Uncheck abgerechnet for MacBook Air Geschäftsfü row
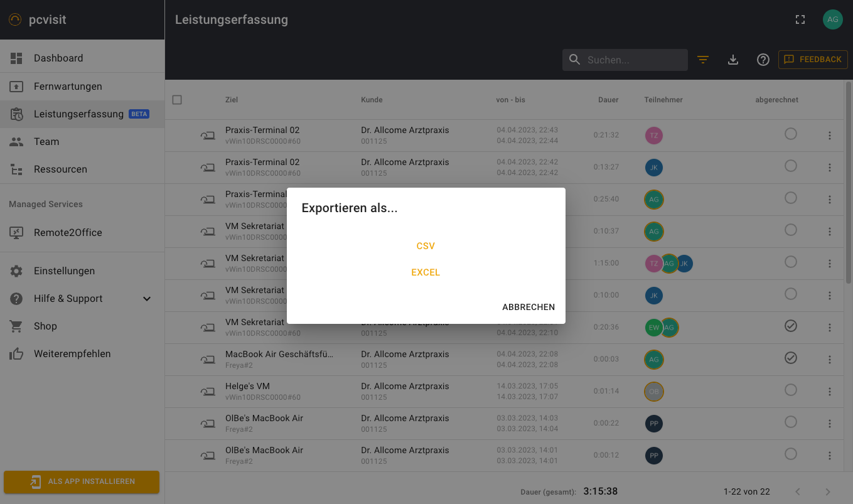This screenshot has height=504, width=853. pos(791,358)
